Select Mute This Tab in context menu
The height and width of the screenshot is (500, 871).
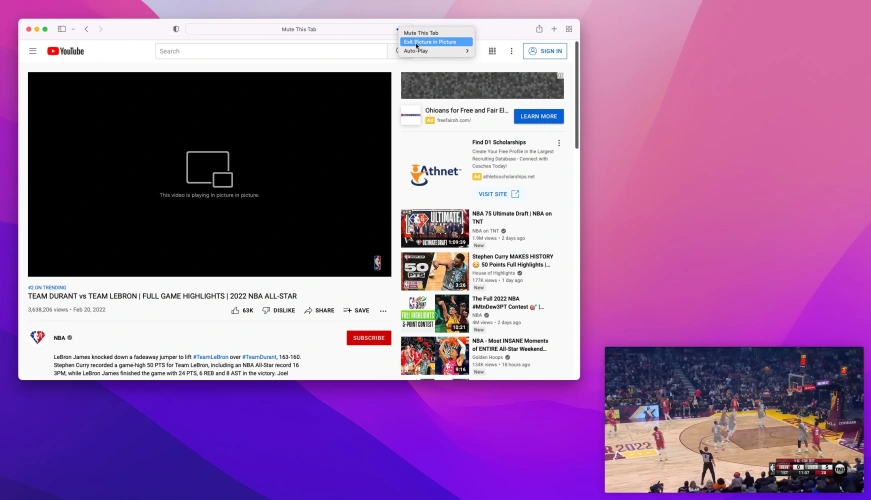pos(421,33)
